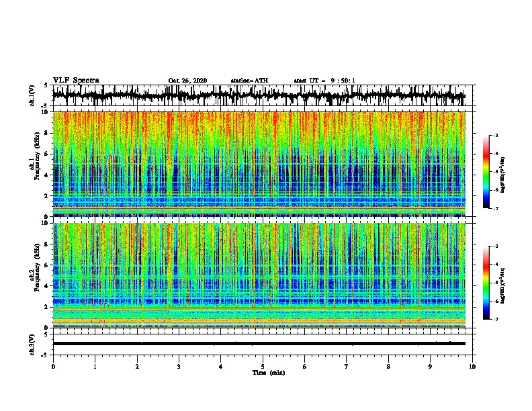Click the "Time (min)" axis label
This screenshot has width=532, height=411.
point(269,373)
